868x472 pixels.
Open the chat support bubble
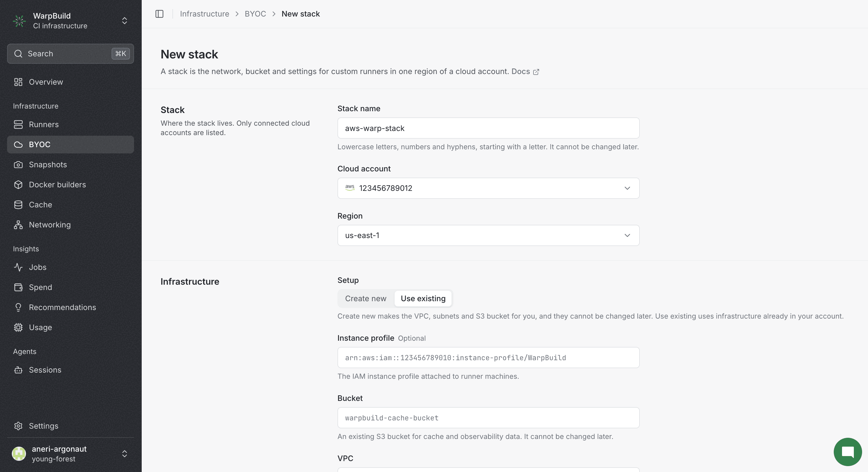[847, 452]
